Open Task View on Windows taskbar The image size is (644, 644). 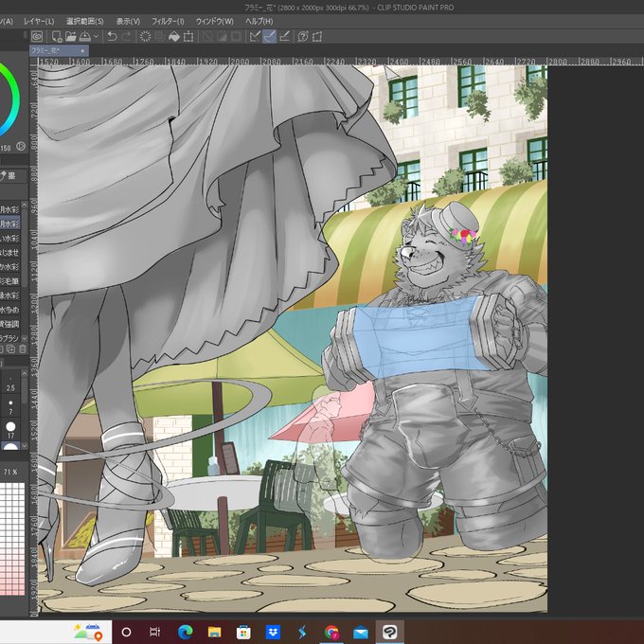tap(154, 632)
